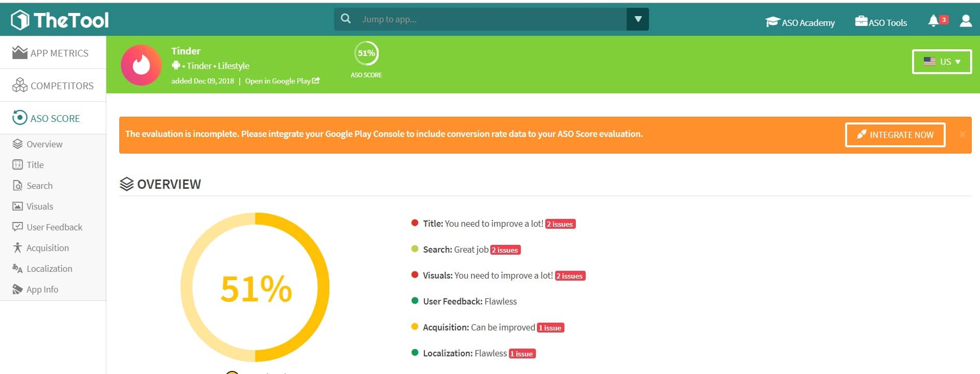
Task: Click the plug icon on Integrate Now
Action: pyautogui.click(x=862, y=134)
